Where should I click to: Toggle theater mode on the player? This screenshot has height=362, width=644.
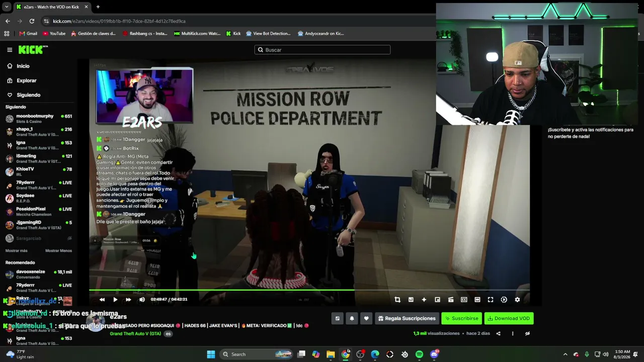coord(477,300)
